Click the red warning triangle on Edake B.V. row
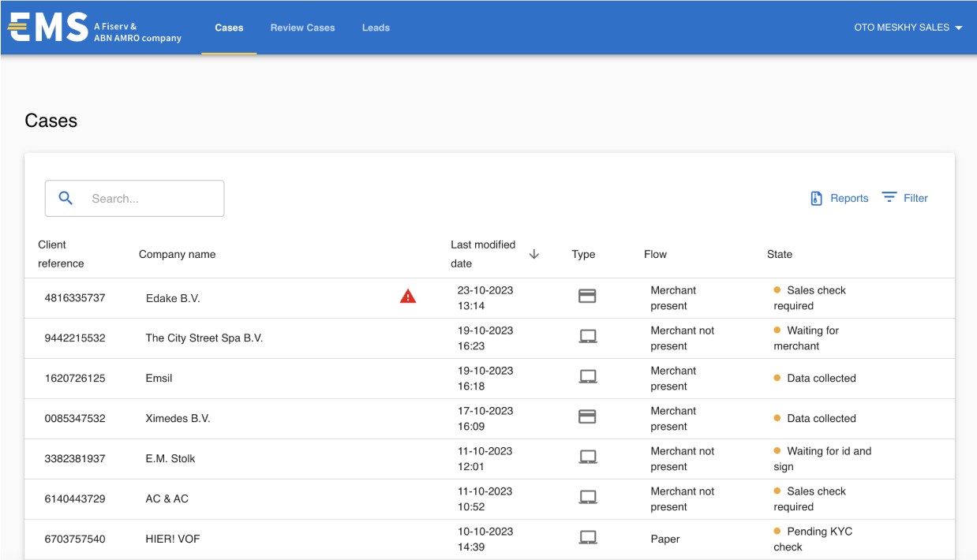 point(408,296)
